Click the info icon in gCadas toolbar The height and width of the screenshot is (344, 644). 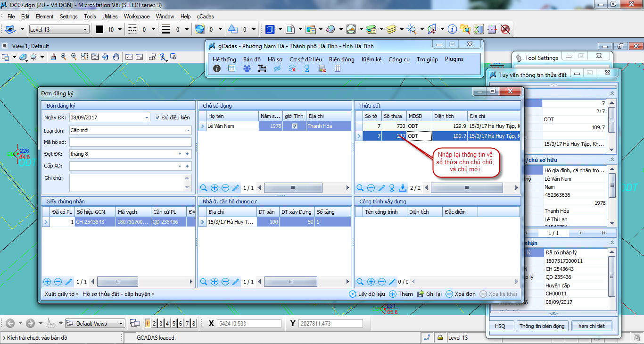(217, 68)
